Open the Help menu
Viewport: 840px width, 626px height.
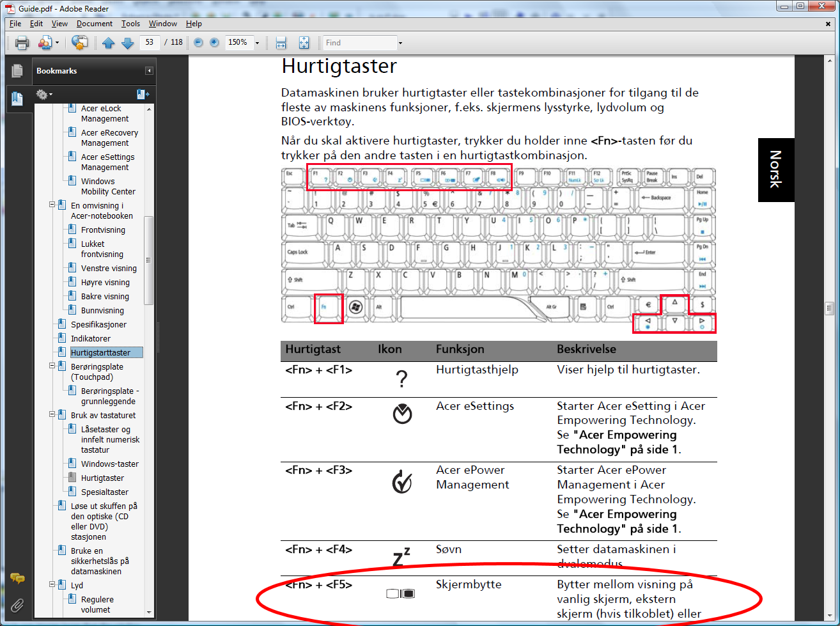pos(194,24)
